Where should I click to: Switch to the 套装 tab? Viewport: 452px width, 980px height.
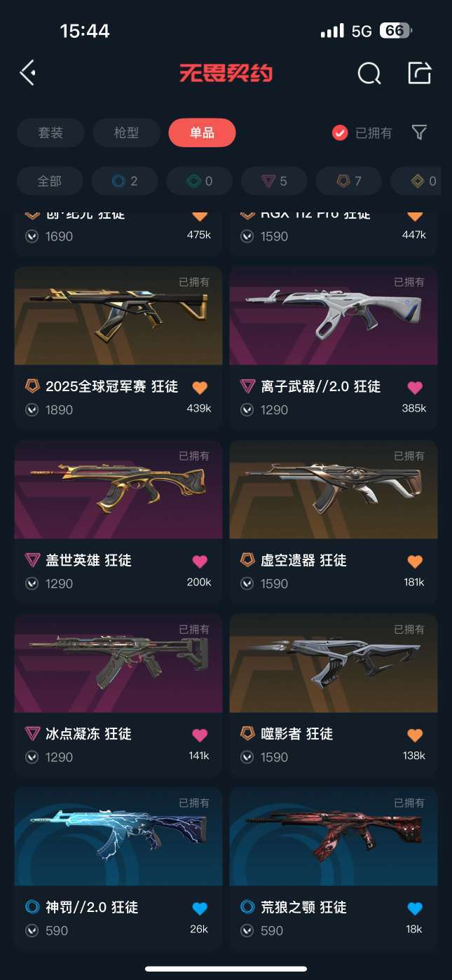50,132
